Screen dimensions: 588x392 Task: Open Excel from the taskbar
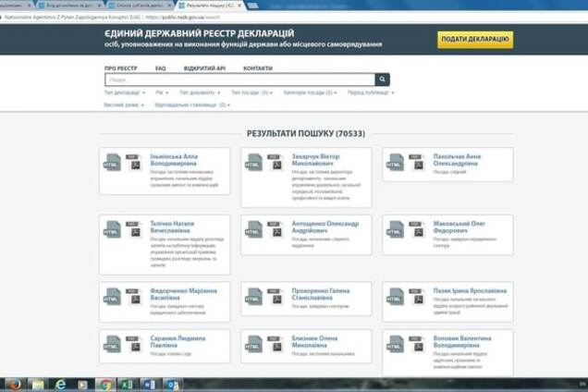tap(128, 384)
